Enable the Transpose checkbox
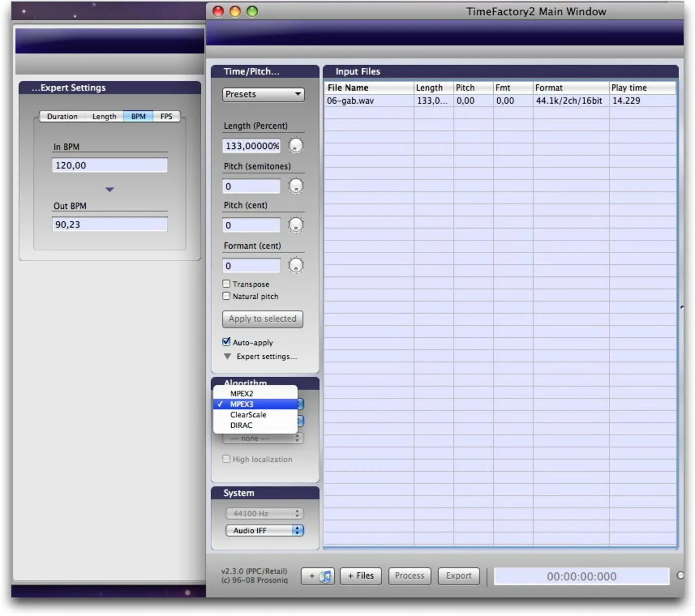The width and height of the screenshot is (695, 616). (x=226, y=283)
